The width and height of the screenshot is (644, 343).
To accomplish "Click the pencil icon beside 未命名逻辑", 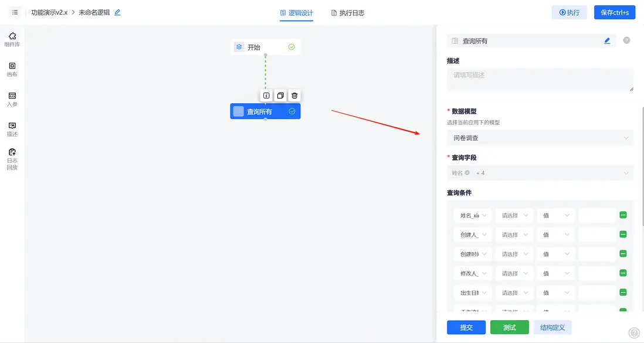I will click(x=117, y=12).
